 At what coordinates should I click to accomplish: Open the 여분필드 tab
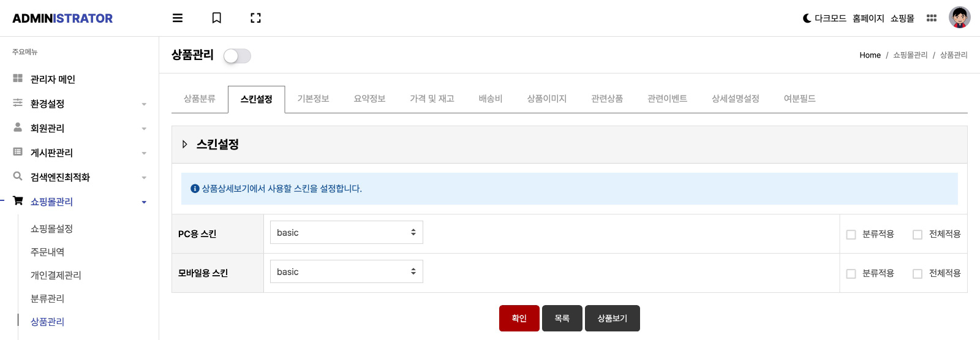click(799, 99)
